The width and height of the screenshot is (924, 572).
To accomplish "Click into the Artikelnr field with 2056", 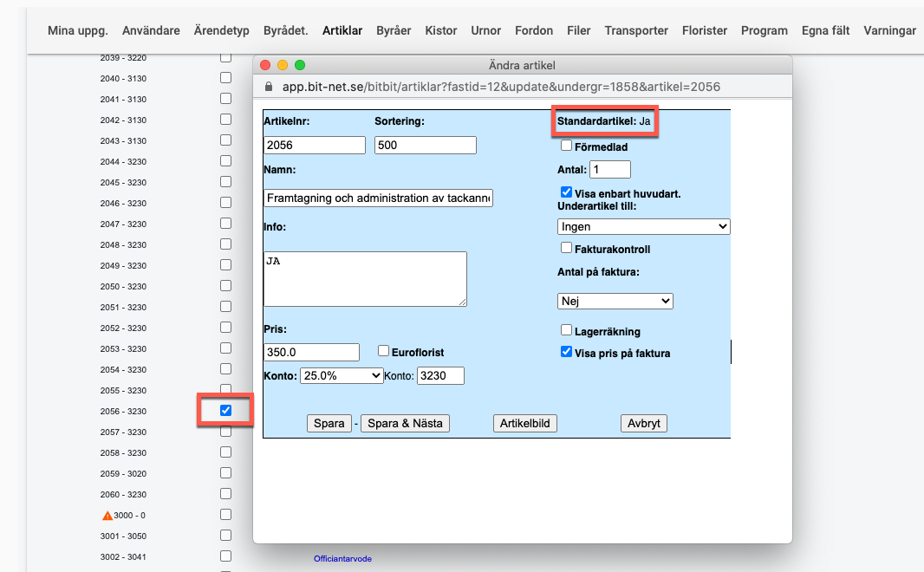I will 315,145.
